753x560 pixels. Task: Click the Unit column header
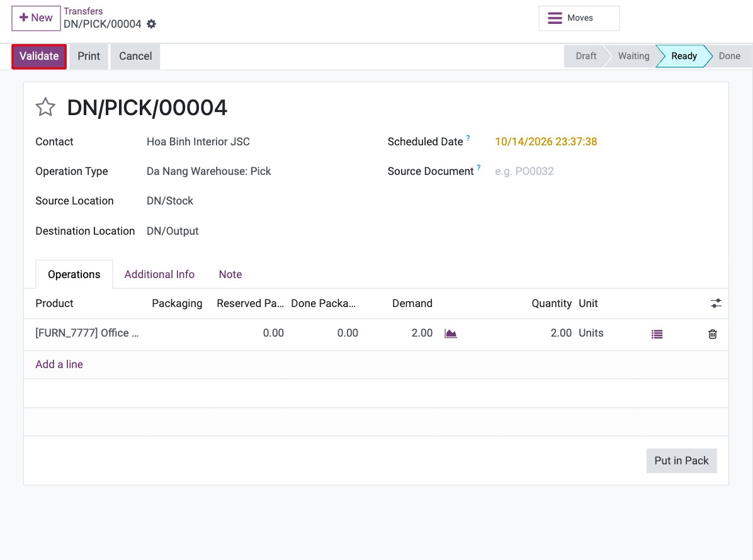tap(588, 303)
